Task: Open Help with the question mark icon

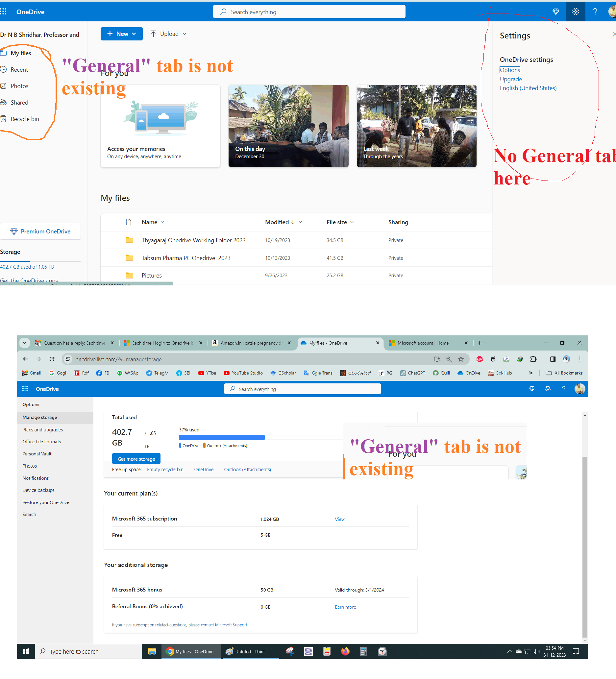Action: [x=595, y=11]
